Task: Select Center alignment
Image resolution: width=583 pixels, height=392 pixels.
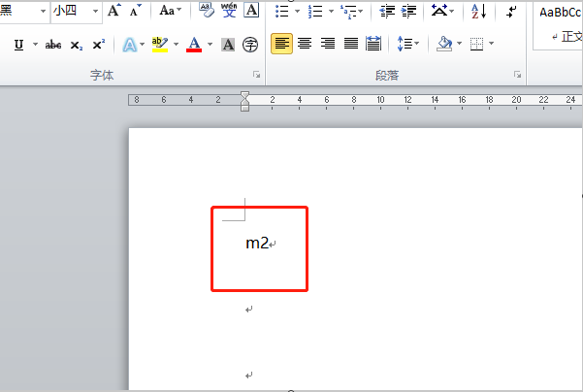Action: (x=305, y=44)
